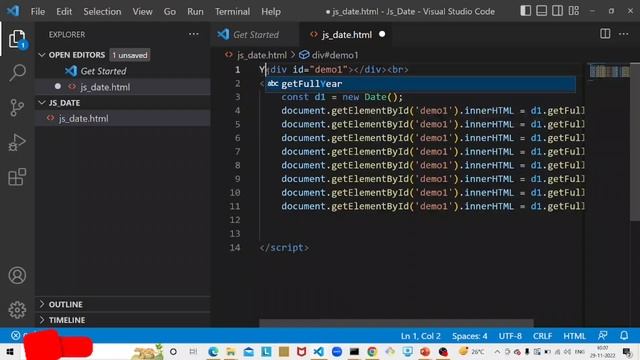The image size is (640, 360).
Task: Click js_date.html in the breadcrumb
Action: [x=262, y=55]
